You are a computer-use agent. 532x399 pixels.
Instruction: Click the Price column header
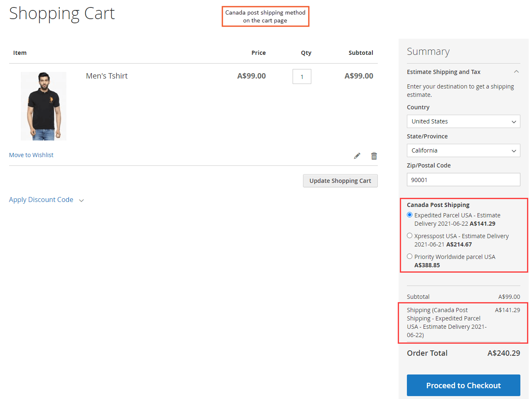click(x=259, y=53)
